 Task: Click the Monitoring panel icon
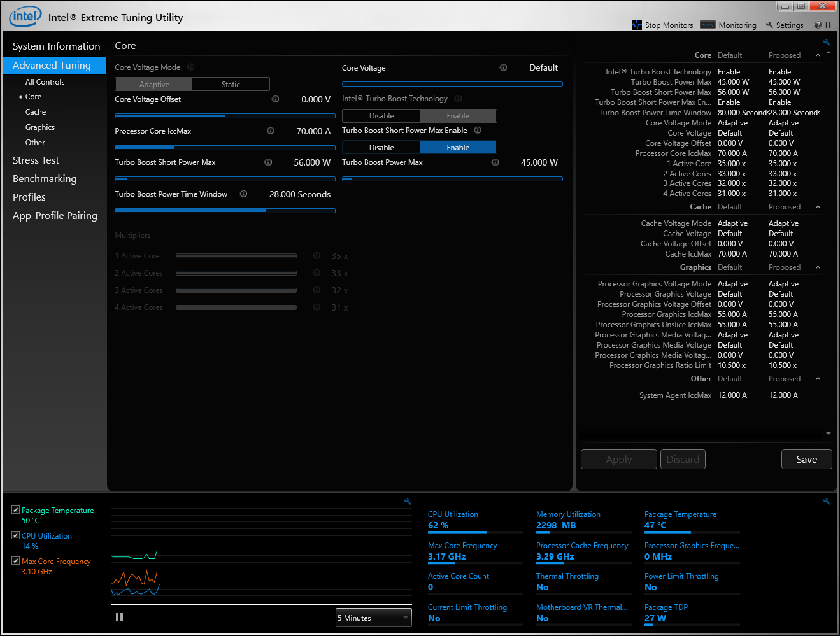708,25
